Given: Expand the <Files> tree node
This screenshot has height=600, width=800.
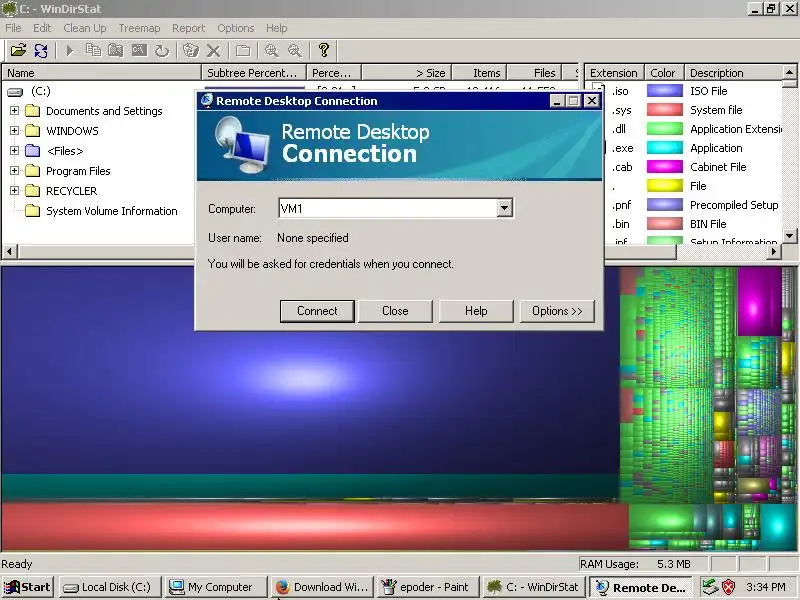Looking at the screenshot, I should [14, 151].
